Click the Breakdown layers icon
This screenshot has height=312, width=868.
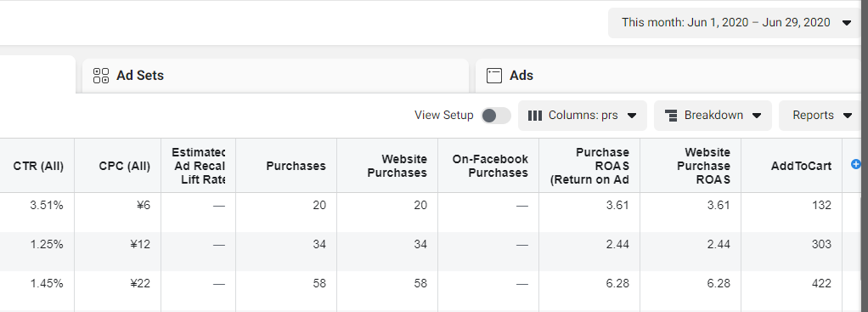pyautogui.click(x=671, y=116)
